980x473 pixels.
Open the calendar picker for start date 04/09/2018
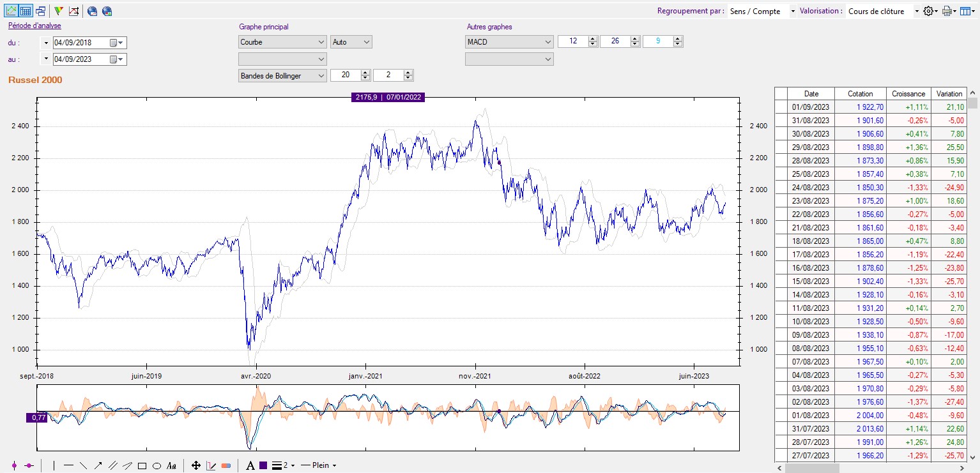(118, 43)
